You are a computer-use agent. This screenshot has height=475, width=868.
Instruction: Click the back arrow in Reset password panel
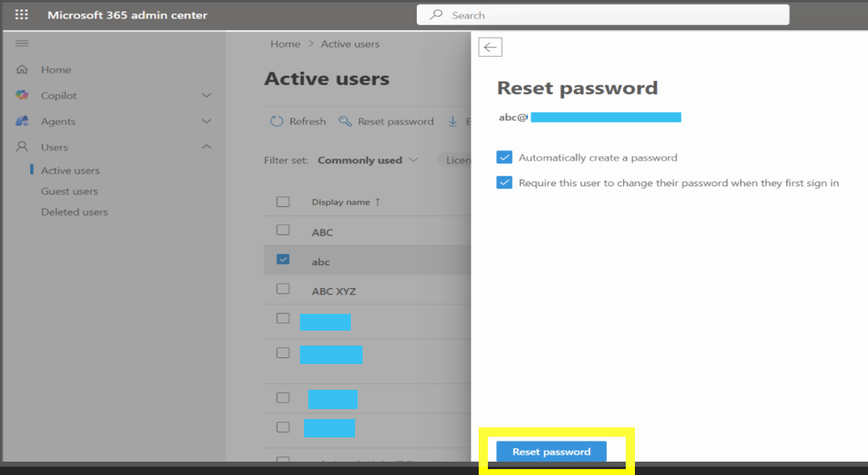click(490, 48)
